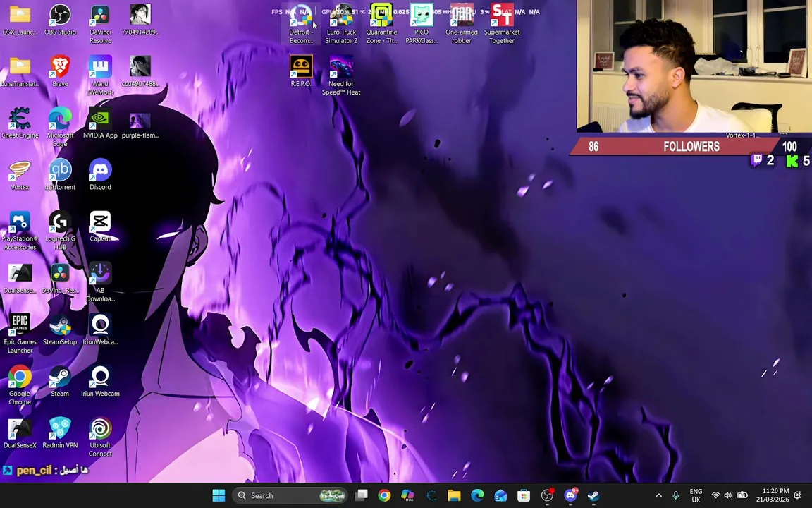Viewport: 812px width, 508px height.
Task: Switch to OBS Studio in the taskbar
Action: (x=548, y=495)
